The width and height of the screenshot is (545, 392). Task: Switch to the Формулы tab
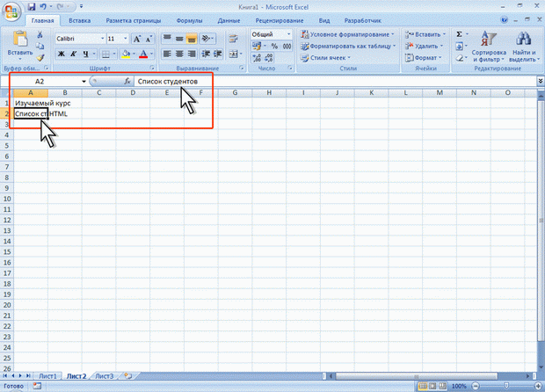pos(189,20)
